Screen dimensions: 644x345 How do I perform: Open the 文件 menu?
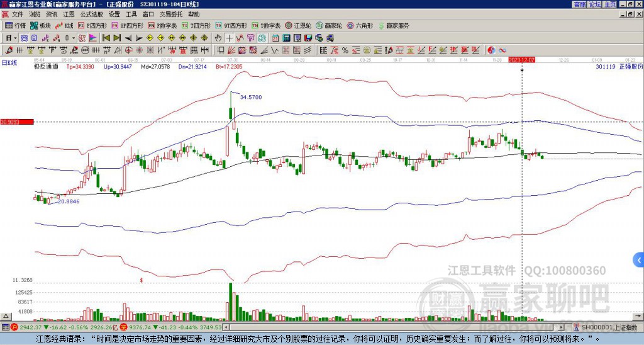(x=18, y=14)
